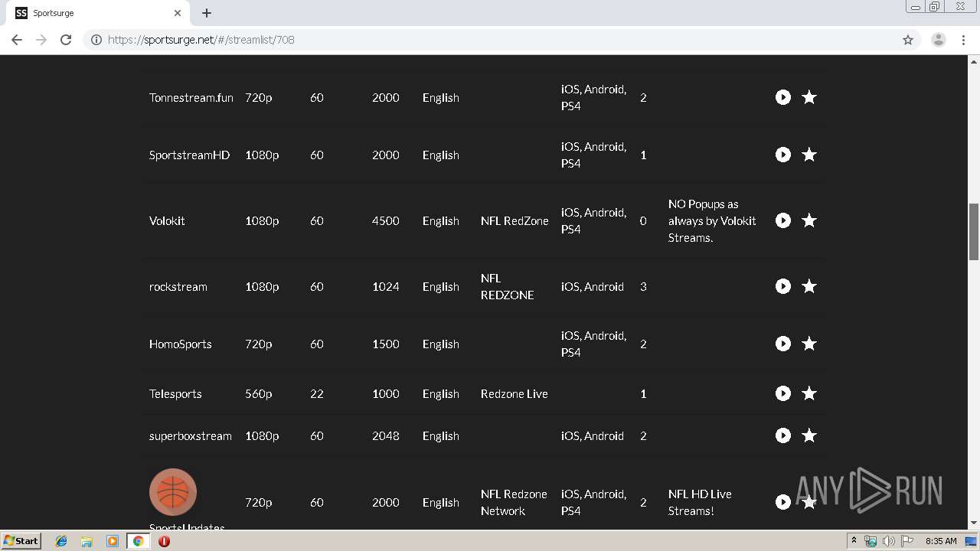The width and height of the screenshot is (980, 551).
Task: Select the Sportsurge tab
Action: pos(98,13)
